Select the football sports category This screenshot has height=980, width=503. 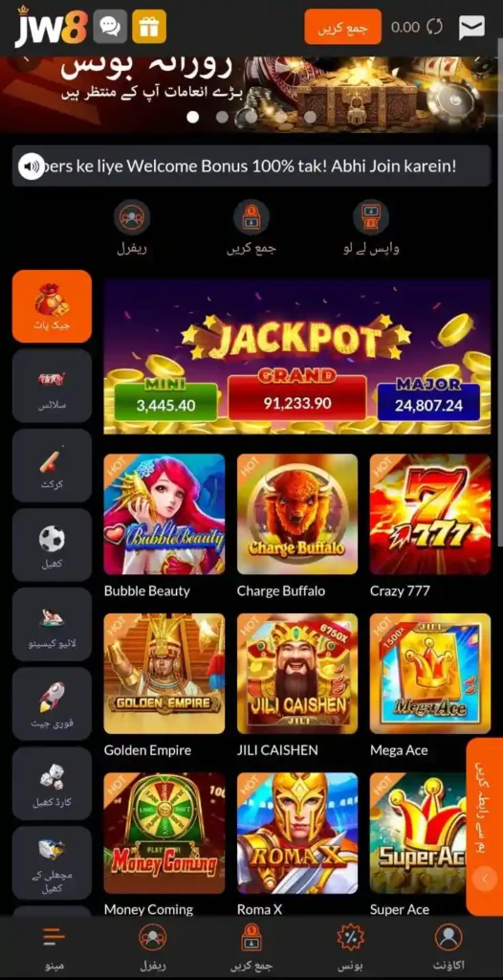pos(52,545)
